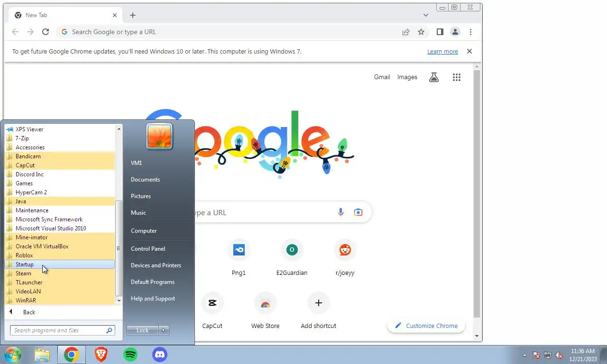Expand the Microsoft Visual Studio 2010 folder
The image size is (607, 364).
click(60, 228)
